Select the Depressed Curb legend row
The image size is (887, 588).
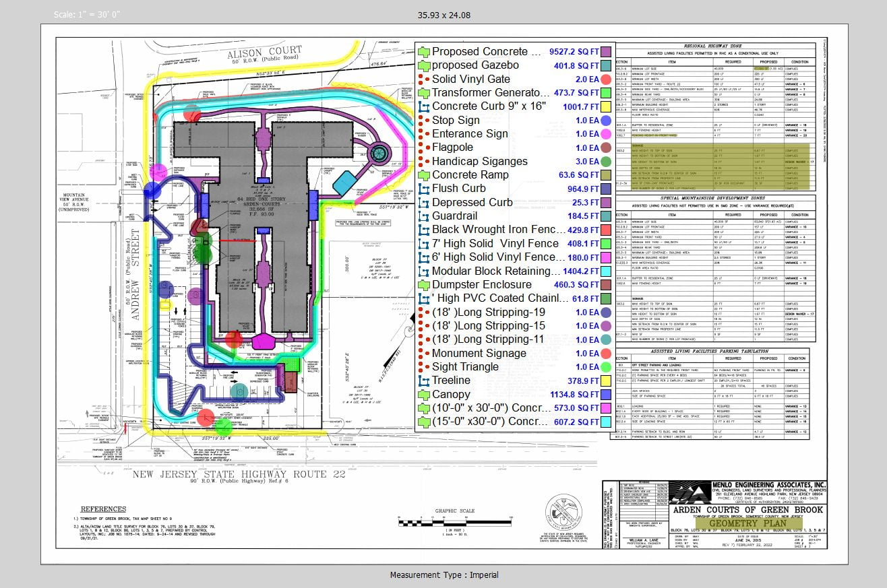point(472,203)
